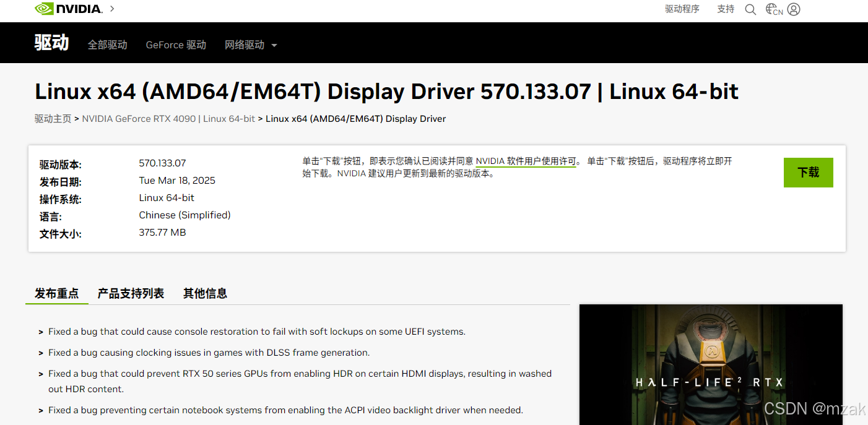
Task: Click the driver version value 570.133.07
Action: (x=162, y=163)
